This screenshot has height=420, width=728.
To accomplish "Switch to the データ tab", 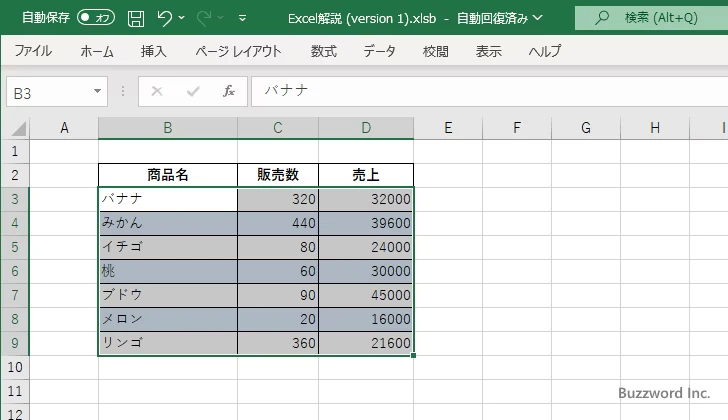I will pyautogui.click(x=379, y=51).
